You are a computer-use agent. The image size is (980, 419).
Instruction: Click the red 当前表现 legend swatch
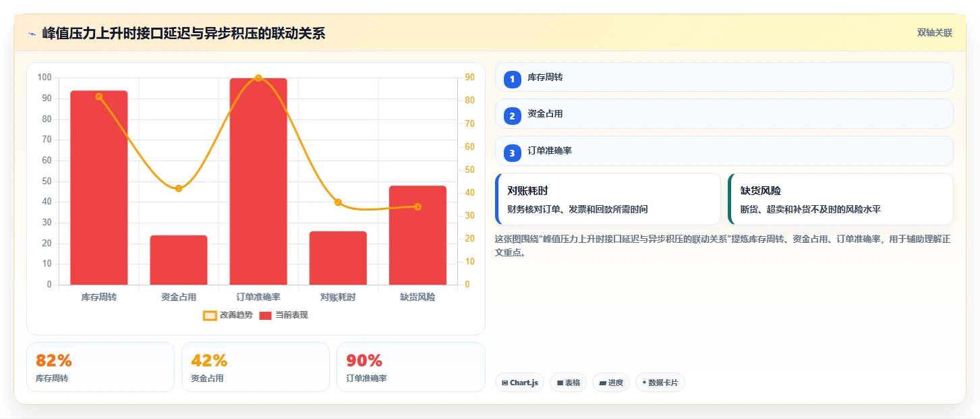click(266, 315)
